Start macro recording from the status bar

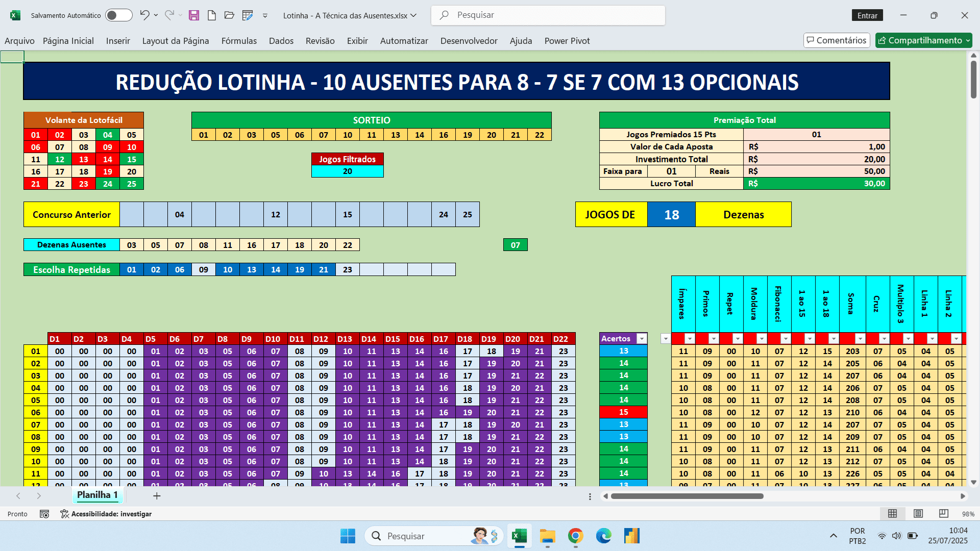click(x=44, y=514)
